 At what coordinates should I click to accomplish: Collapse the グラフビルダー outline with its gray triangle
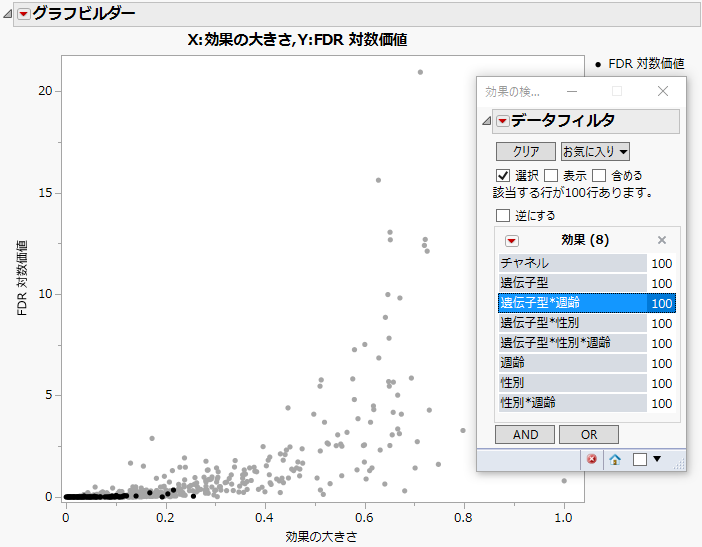[x=7, y=14]
